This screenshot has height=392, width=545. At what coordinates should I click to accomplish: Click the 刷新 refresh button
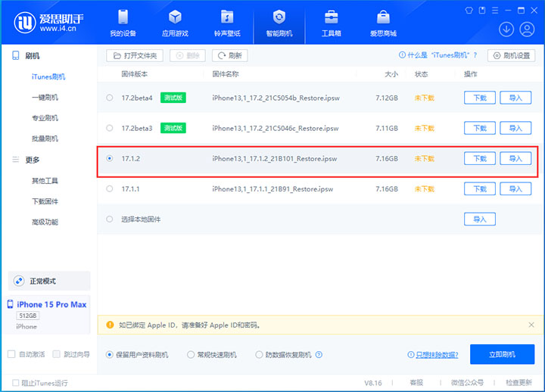(230, 55)
